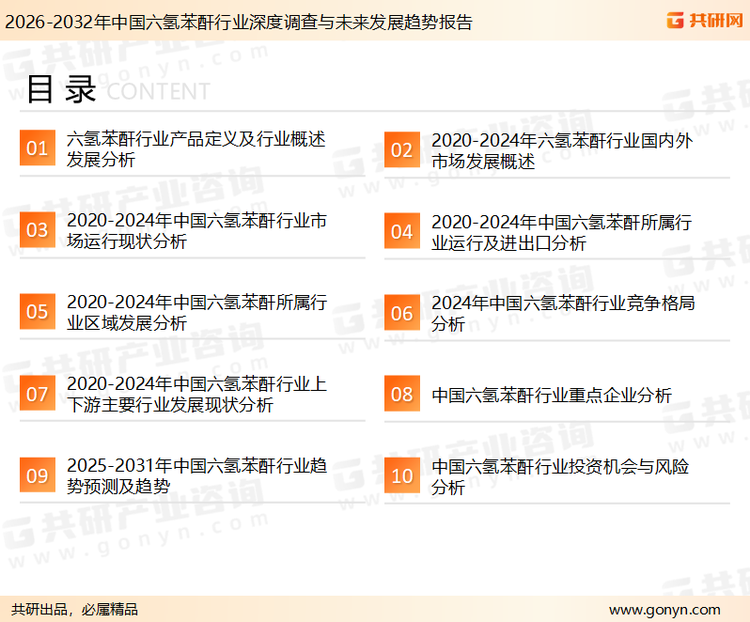
Task: Click the orange 01 number badge
Action: coord(37,148)
